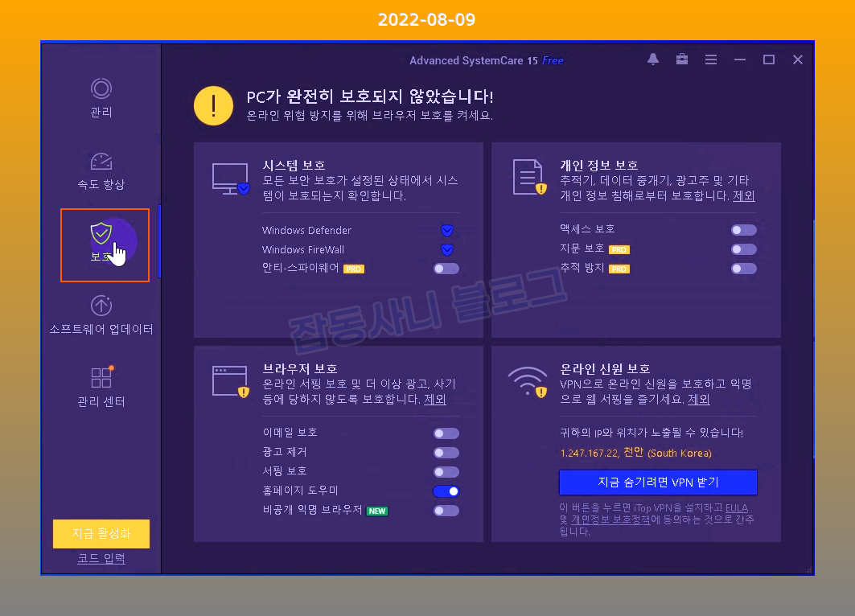Click the NEW badge beside 비공개 익명 브라우저
Viewport: 855px width, 616px height.
tap(376, 511)
